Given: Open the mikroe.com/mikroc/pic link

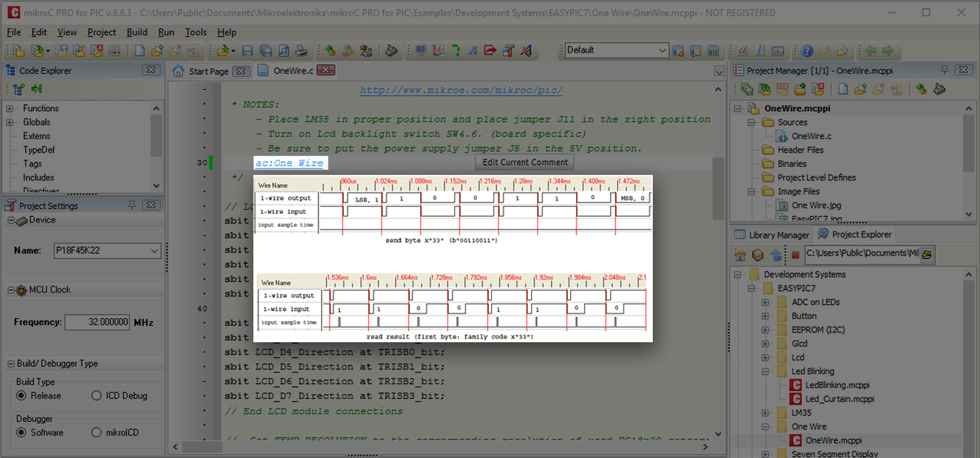Looking at the screenshot, I should coord(461,90).
